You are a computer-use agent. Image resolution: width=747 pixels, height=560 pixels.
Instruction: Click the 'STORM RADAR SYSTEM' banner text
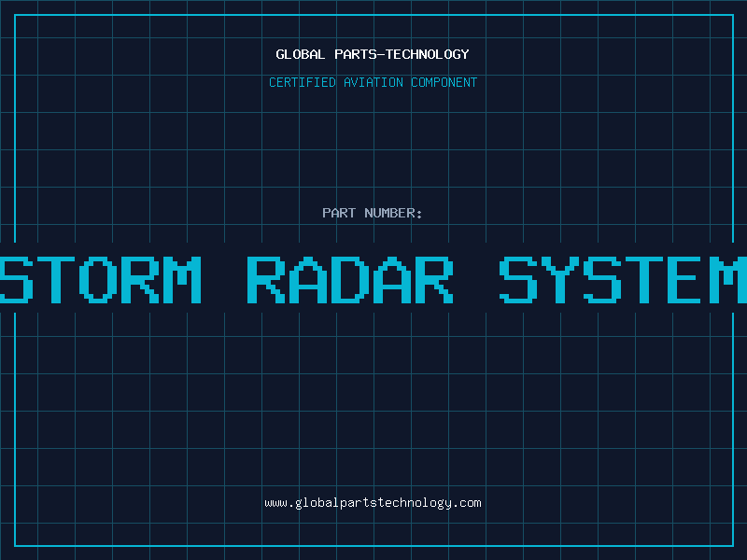pos(373,280)
